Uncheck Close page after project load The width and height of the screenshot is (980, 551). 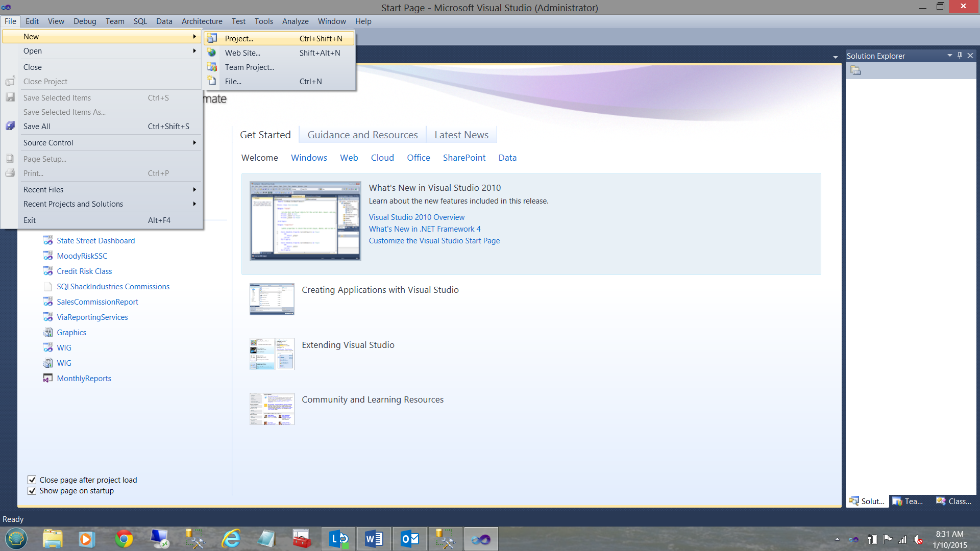pos(32,480)
